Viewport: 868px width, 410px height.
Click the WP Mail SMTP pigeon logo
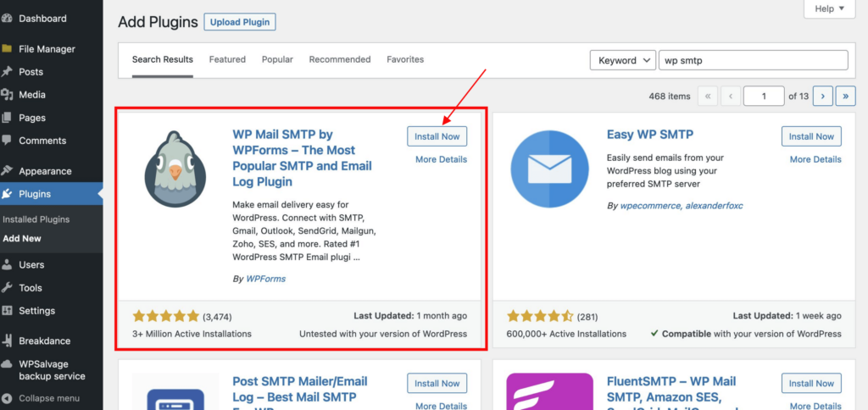point(175,169)
